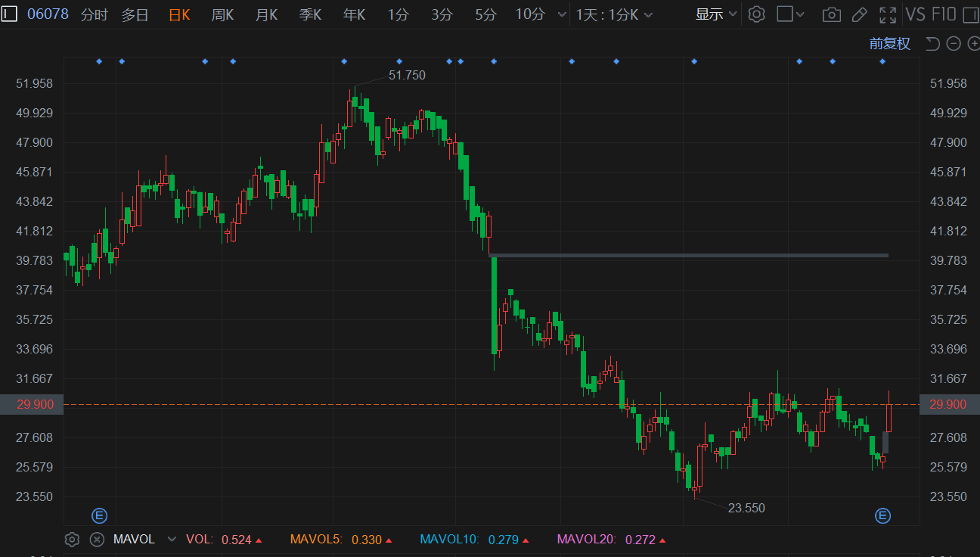Expand the 1天:1分K period dropdown
Viewport: 980px width, 557px height.
click(614, 14)
